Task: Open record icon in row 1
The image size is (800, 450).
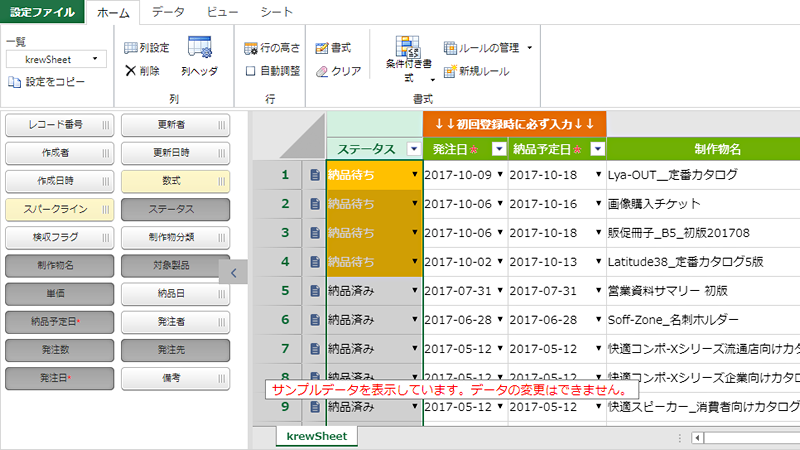Action: (x=314, y=175)
